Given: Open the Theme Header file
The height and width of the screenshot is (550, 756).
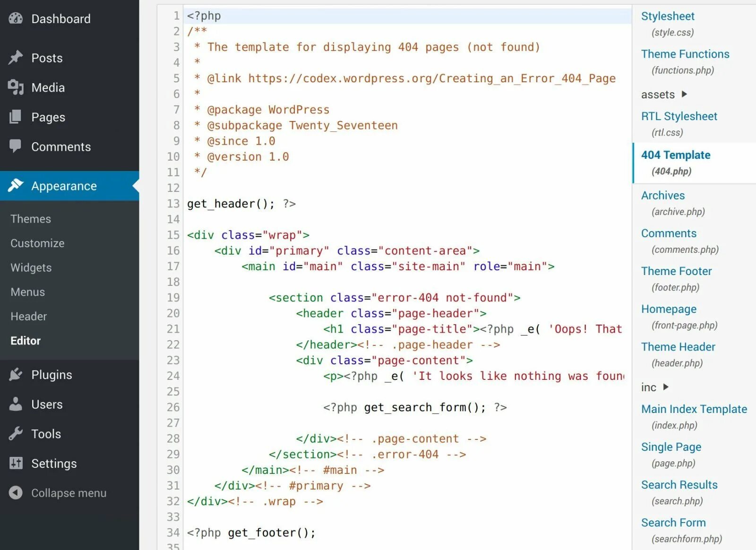Looking at the screenshot, I should coord(678,346).
